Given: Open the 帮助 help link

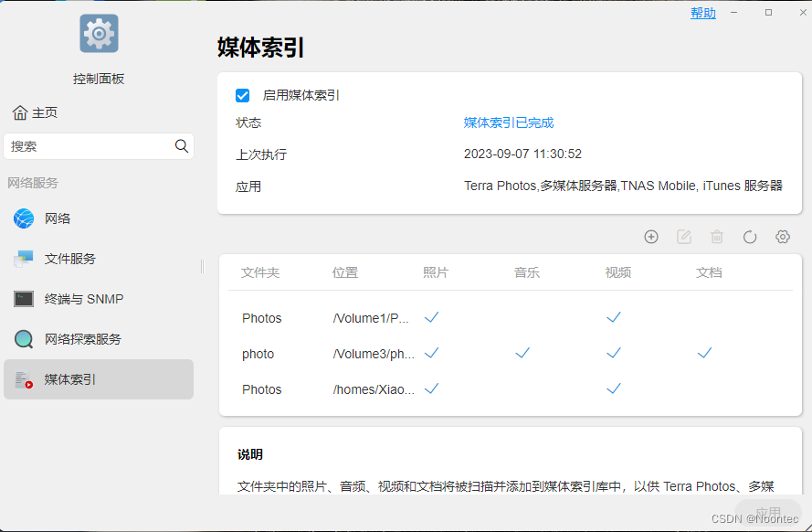Looking at the screenshot, I should [702, 12].
